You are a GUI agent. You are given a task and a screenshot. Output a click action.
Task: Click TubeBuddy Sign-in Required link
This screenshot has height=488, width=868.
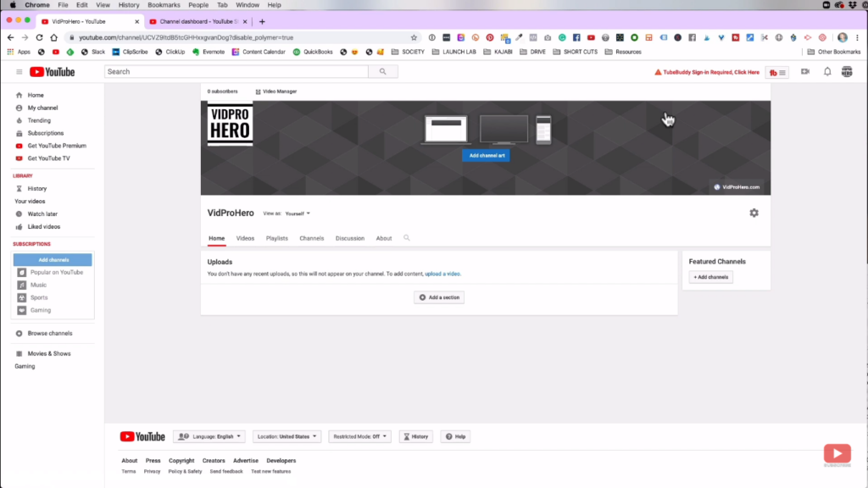[707, 73]
